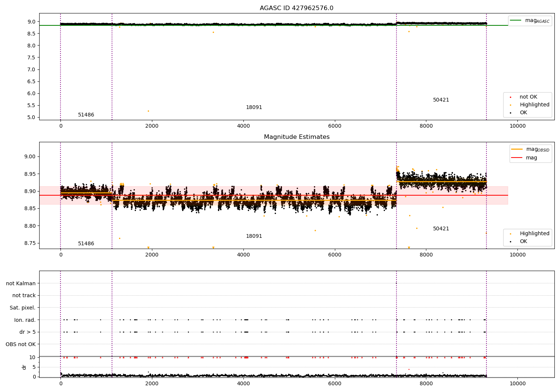Viewport: 560px width, 392px height.
Task: Click the 9.0 y-tick in top plot
Action: tap(32, 22)
